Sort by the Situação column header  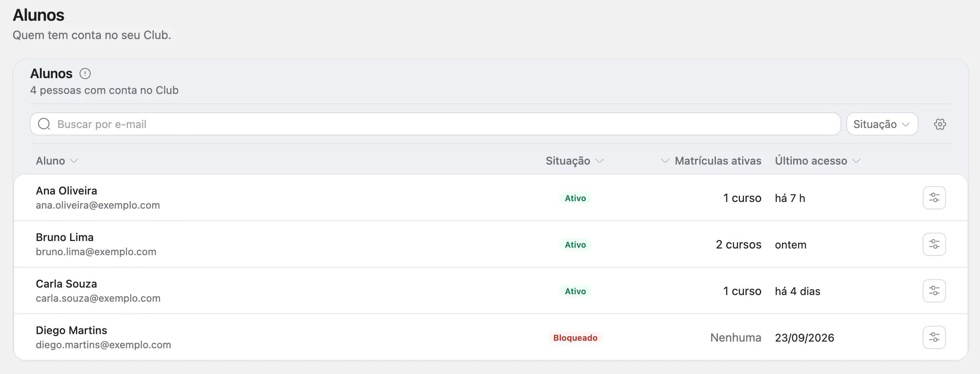click(575, 161)
